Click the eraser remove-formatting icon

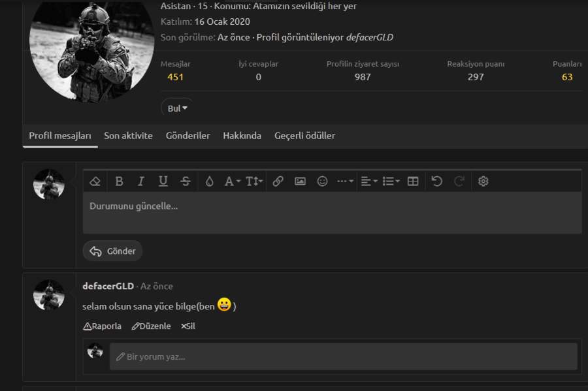pos(95,181)
